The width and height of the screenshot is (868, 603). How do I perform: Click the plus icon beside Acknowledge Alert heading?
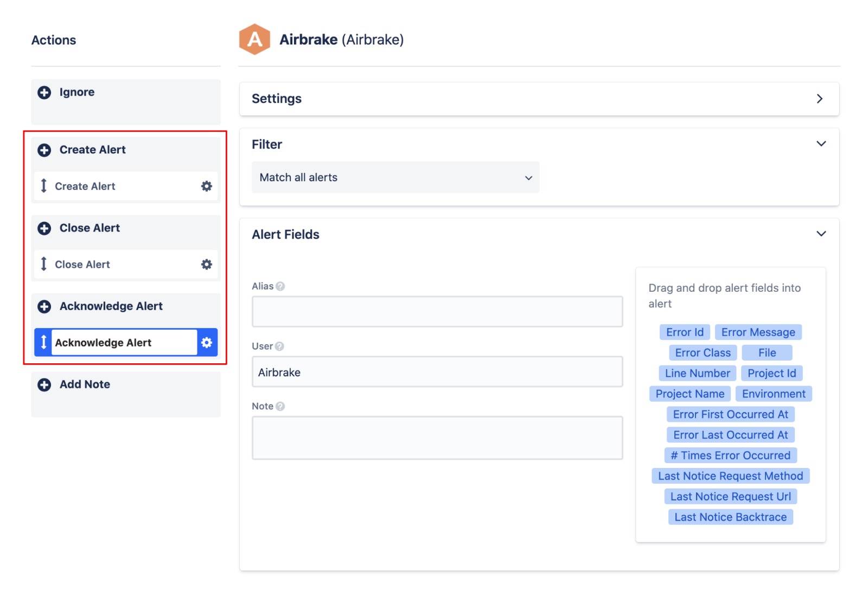pyautogui.click(x=44, y=306)
